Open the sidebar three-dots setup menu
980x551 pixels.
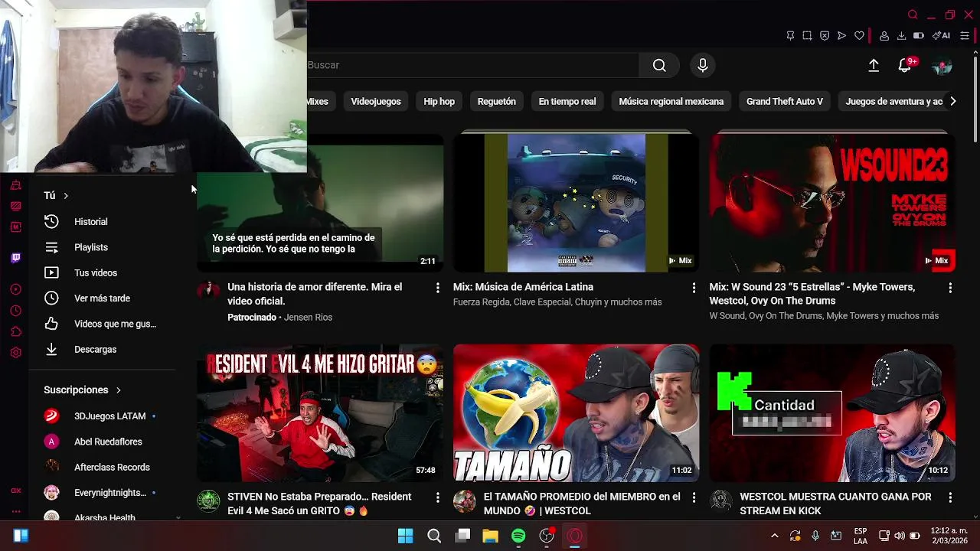click(x=15, y=511)
